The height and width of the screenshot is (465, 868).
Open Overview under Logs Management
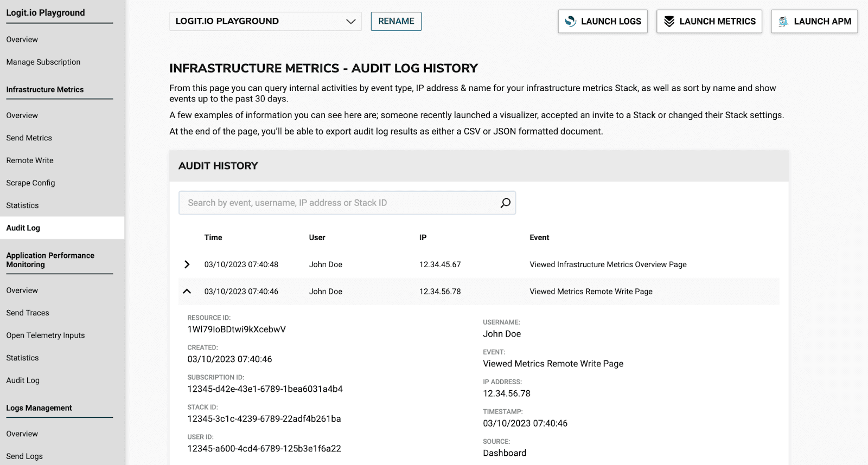click(22, 434)
